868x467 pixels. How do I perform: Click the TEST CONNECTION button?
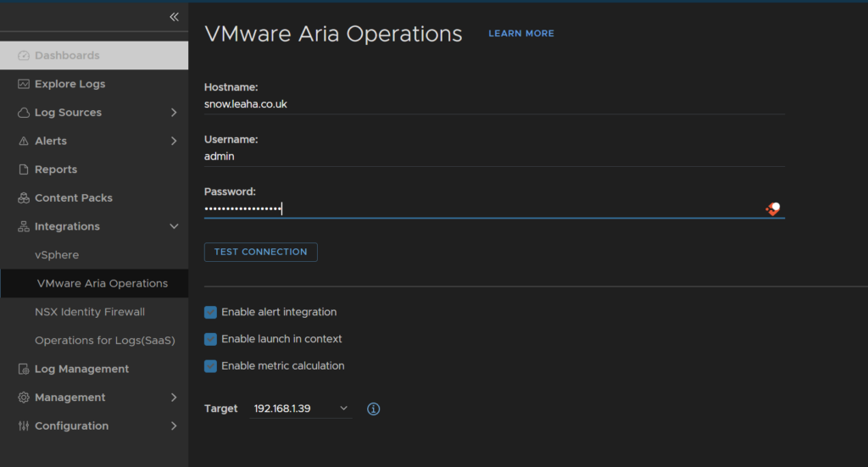click(261, 252)
